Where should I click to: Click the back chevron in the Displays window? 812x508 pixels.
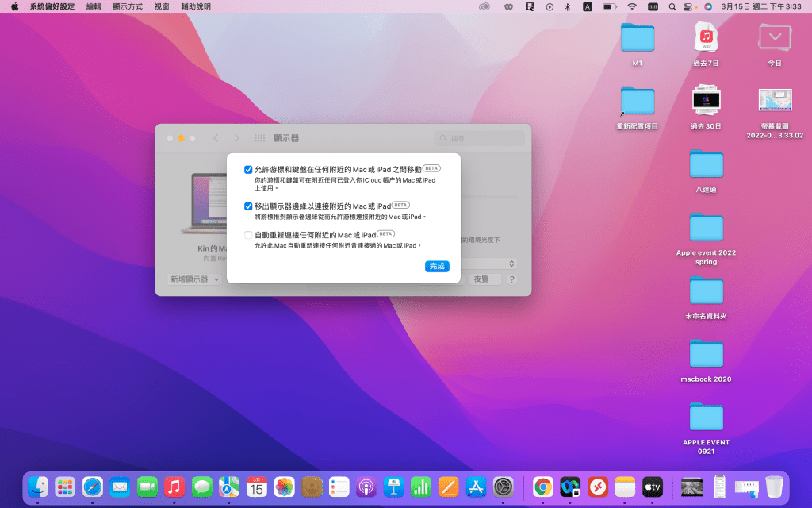214,137
